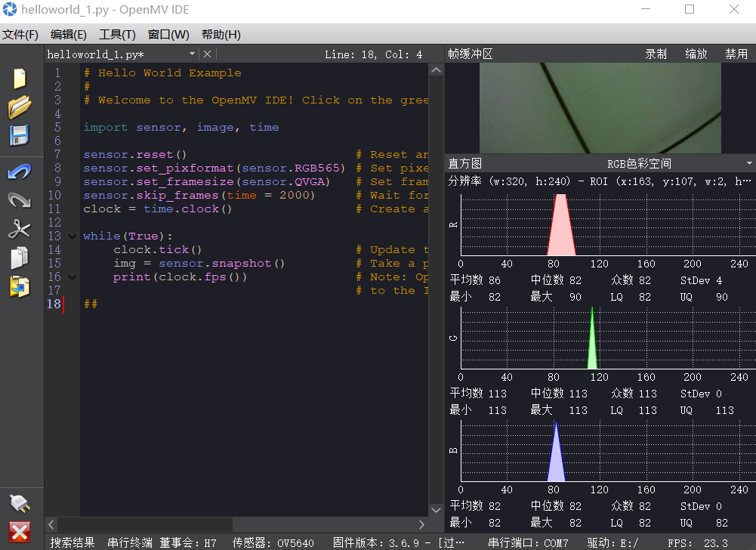Screen dimensions: 756x550
Task: Click 'sensor.reset()' on line 7
Action: coord(135,155)
